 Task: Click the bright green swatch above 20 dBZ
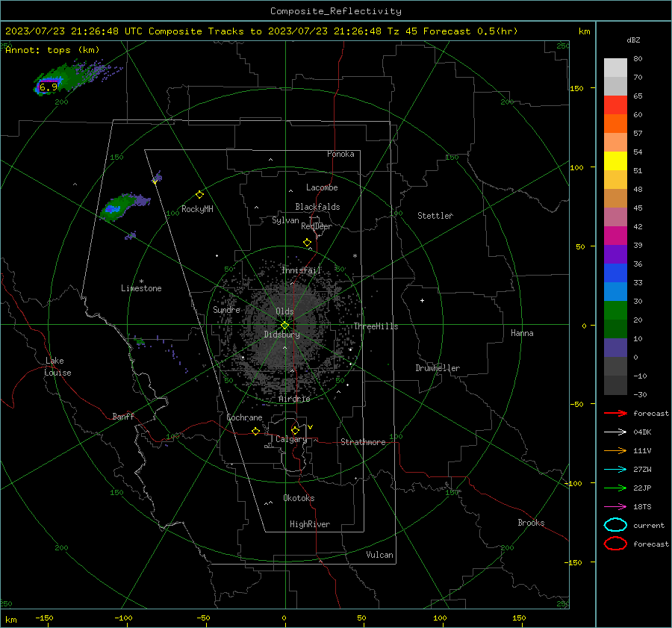click(615, 311)
